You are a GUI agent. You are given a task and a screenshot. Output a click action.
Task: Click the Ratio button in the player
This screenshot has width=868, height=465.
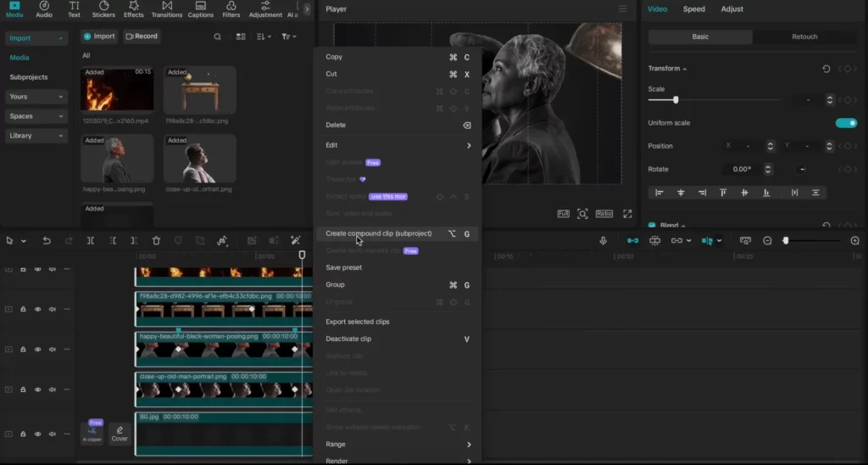604,214
